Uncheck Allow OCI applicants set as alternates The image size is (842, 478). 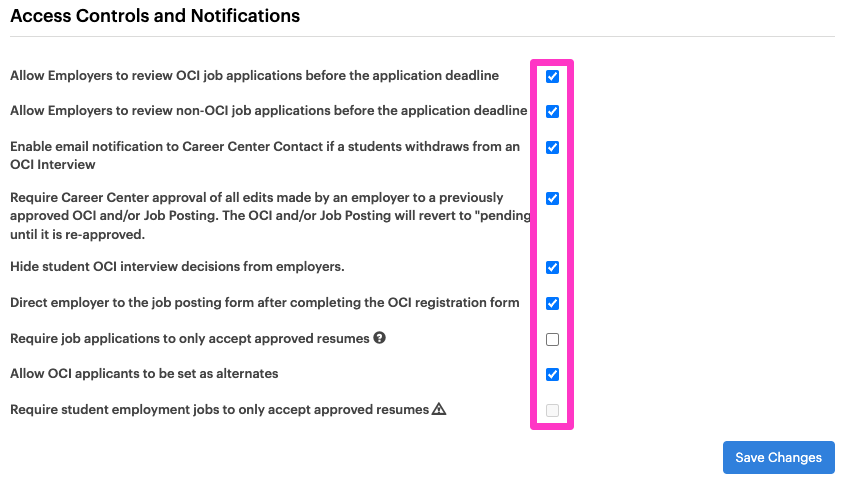click(552, 374)
